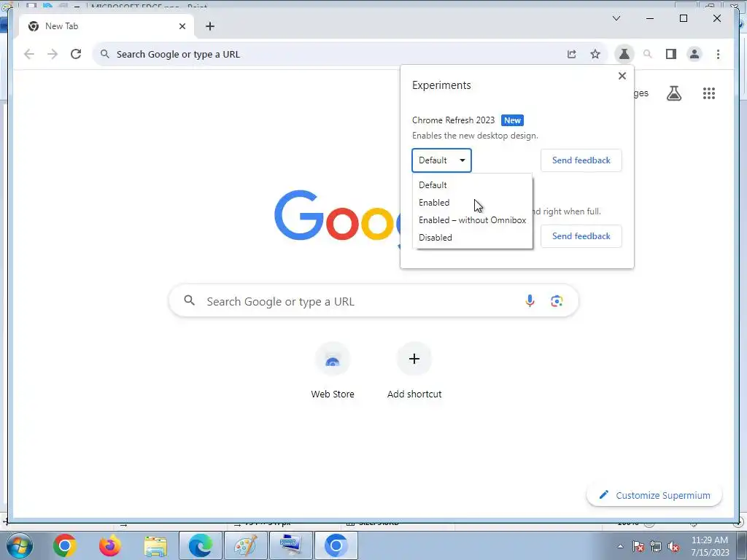The image size is (747, 560).
Task: Open the Windows Start orb
Action: [20, 545]
